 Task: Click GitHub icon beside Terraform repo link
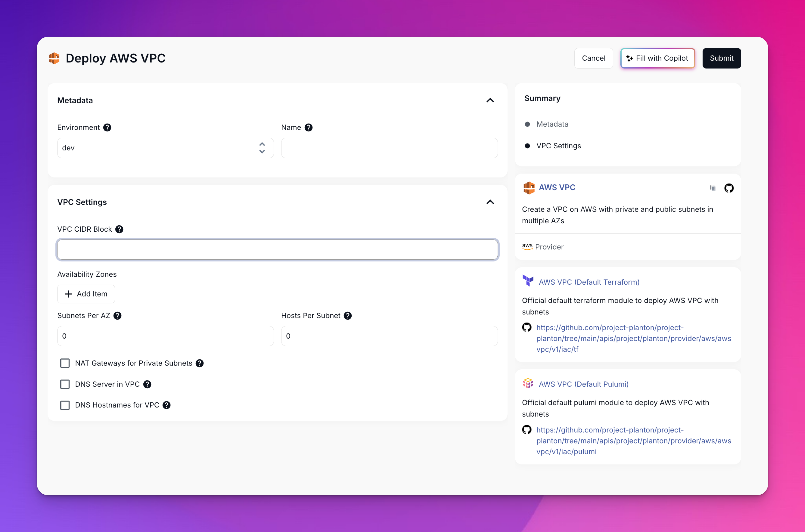click(x=527, y=327)
